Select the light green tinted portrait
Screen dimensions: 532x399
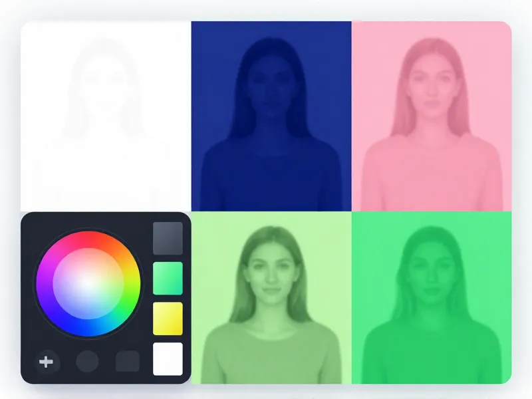[271, 298]
